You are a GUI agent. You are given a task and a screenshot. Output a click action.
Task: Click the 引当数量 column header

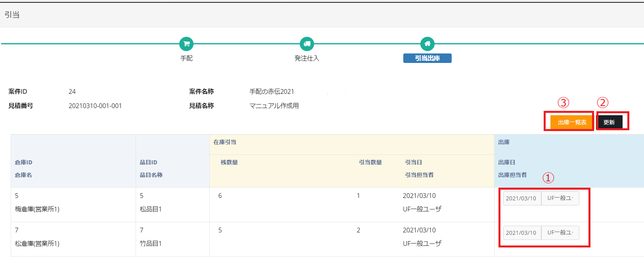[x=370, y=162]
